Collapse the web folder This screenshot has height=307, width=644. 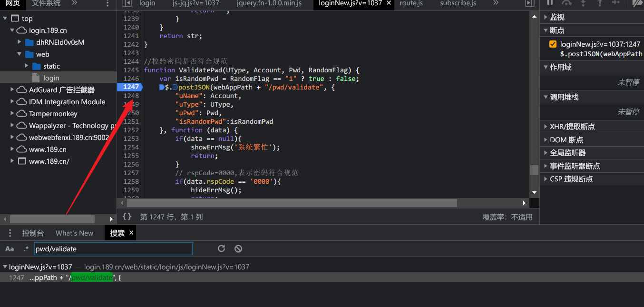(x=20, y=54)
